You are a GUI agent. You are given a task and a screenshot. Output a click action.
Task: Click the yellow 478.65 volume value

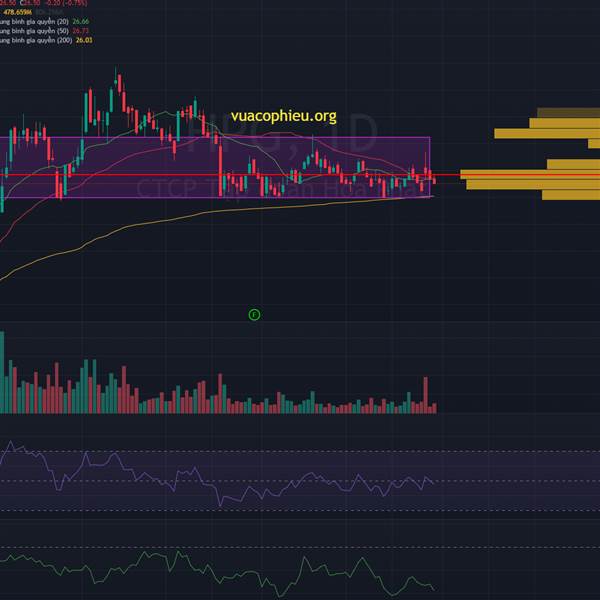(18, 12)
